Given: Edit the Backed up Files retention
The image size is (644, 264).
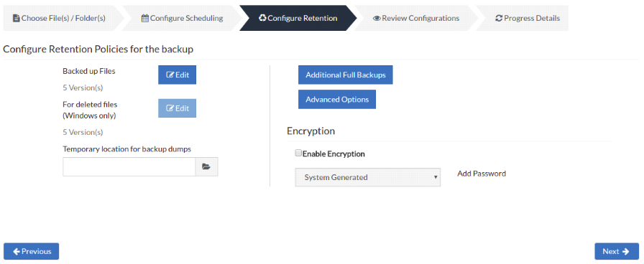Looking at the screenshot, I should pos(177,75).
